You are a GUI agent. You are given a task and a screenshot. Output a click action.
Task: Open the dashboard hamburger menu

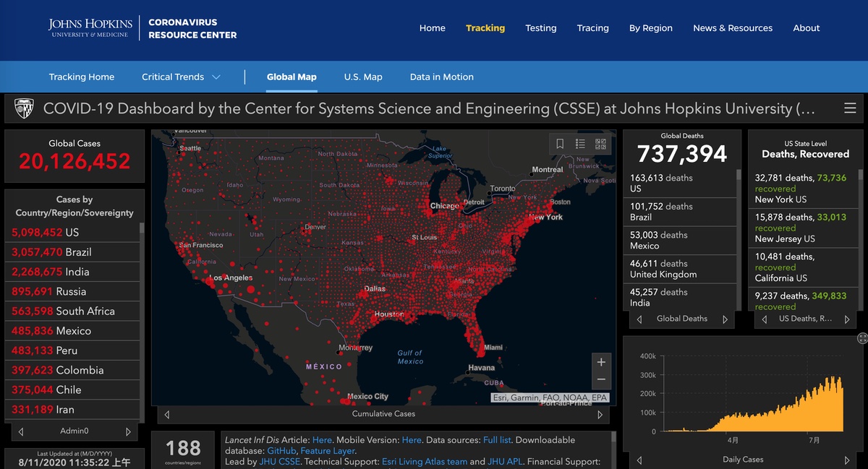850,108
